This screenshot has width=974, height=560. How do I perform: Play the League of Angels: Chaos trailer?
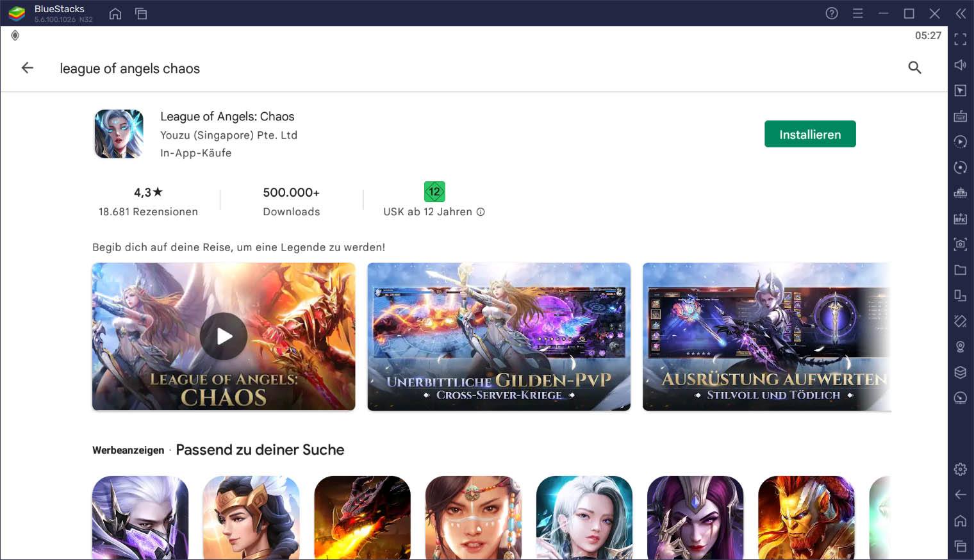[224, 336]
